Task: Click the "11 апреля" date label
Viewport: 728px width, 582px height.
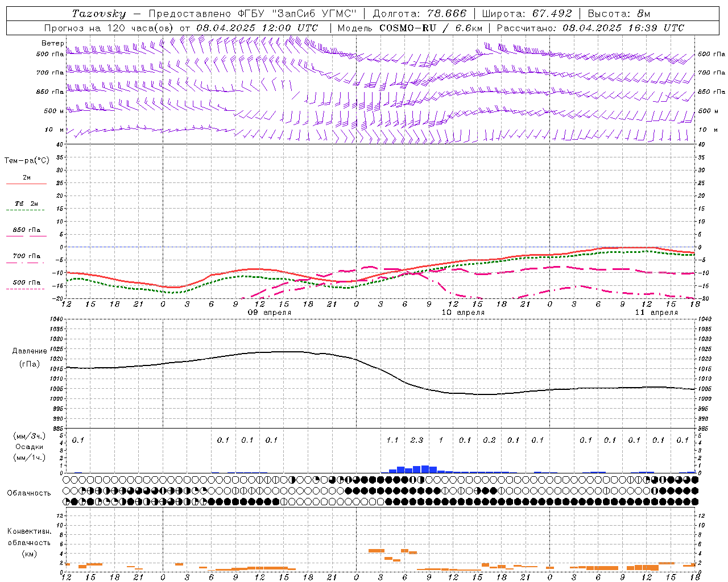Action: pyautogui.click(x=656, y=313)
